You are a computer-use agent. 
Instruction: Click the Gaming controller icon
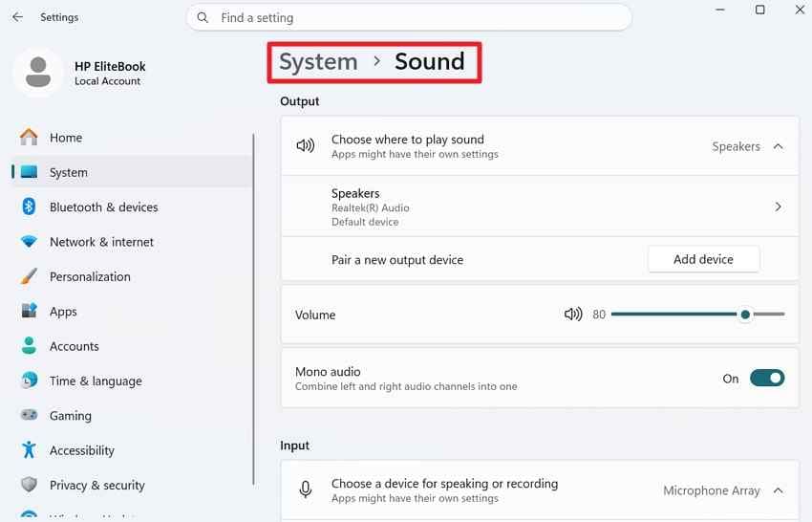(x=29, y=415)
